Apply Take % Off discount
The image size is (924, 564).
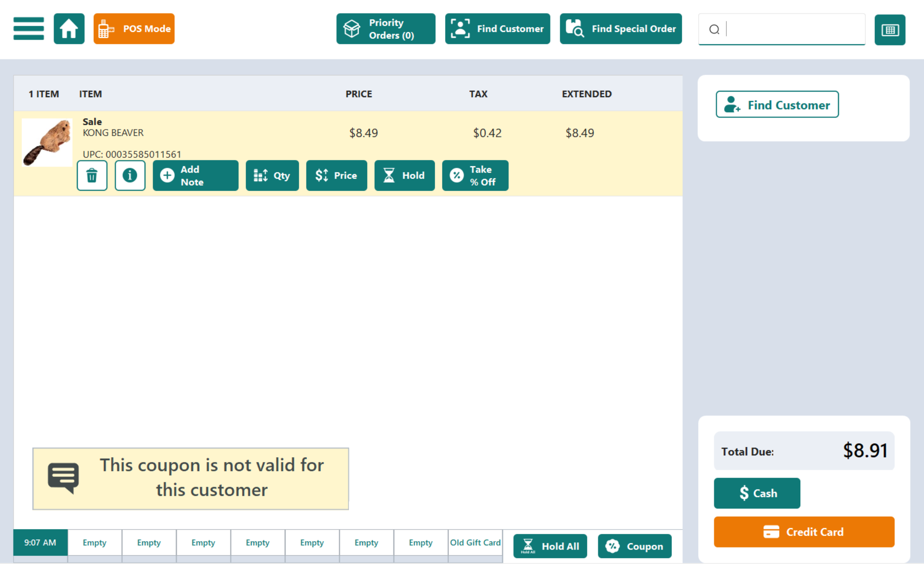click(475, 175)
